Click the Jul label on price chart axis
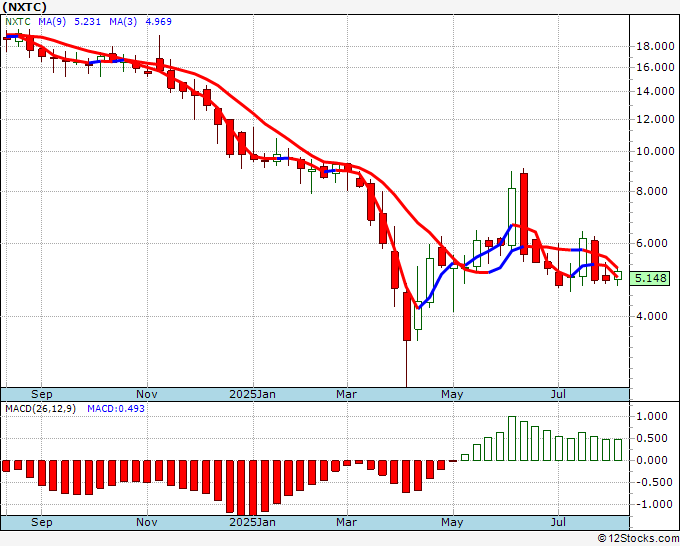Image resolution: width=680 pixels, height=546 pixels. pyautogui.click(x=559, y=394)
